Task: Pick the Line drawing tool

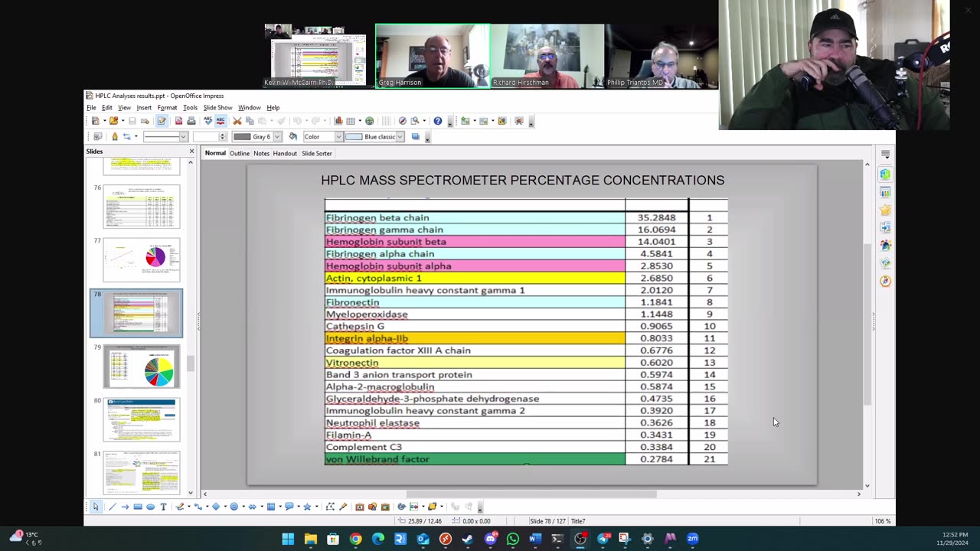Action: (x=113, y=507)
